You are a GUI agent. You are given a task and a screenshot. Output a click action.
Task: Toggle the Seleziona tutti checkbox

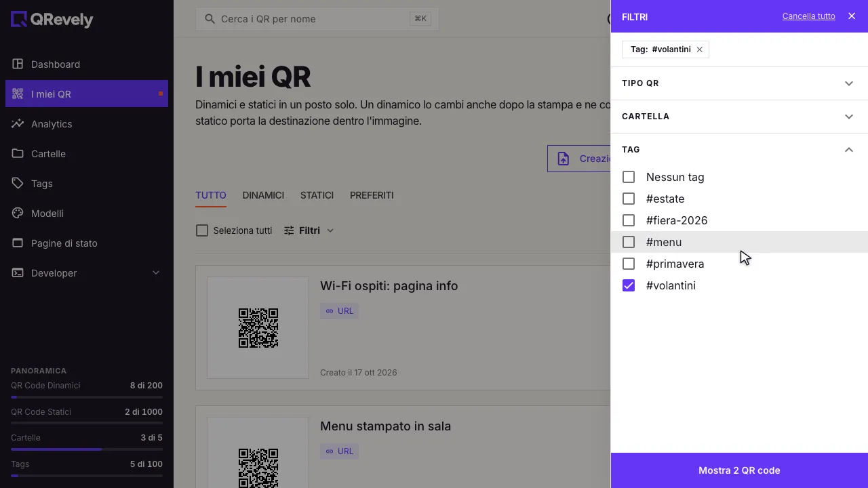tap(202, 230)
